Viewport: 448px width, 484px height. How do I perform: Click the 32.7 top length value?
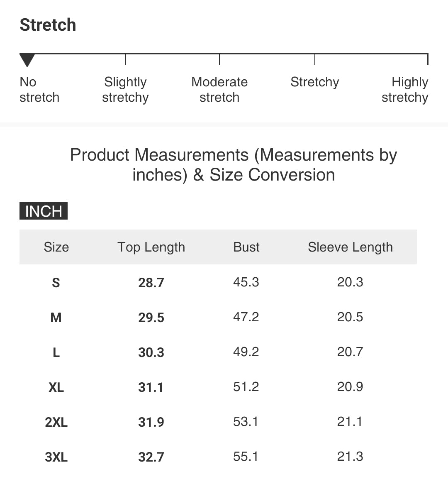click(x=151, y=457)
